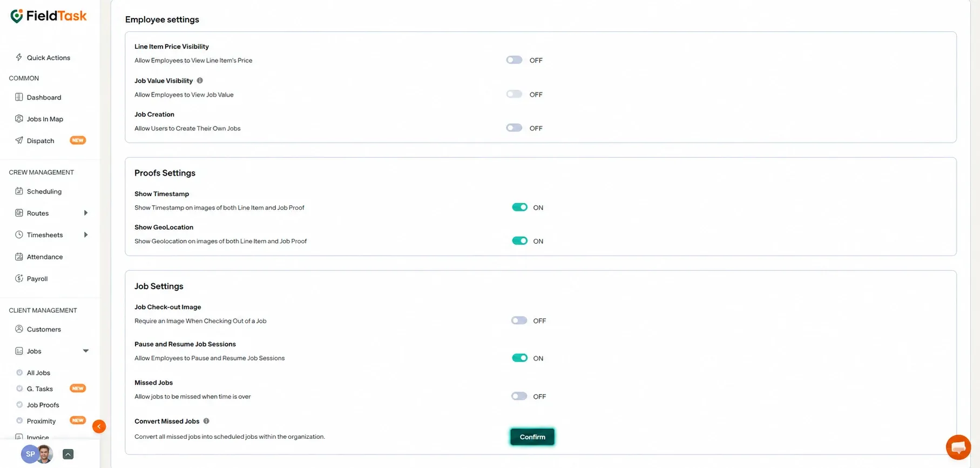Toggle Job Creation switch

(x=514, y=128)
